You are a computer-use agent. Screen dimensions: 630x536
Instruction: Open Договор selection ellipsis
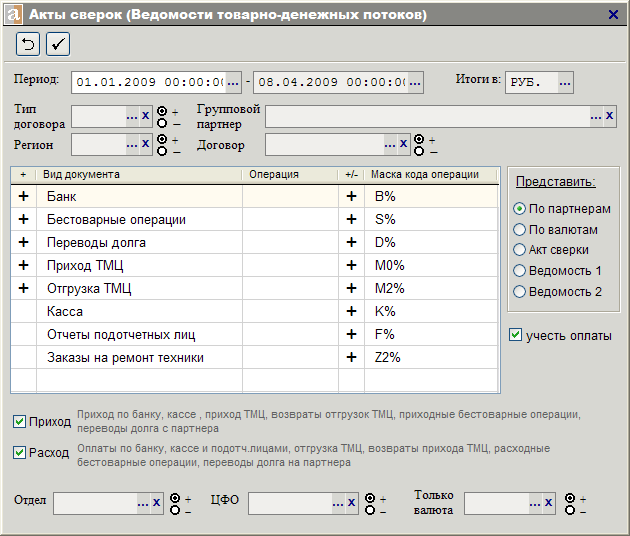pos(390,144)
